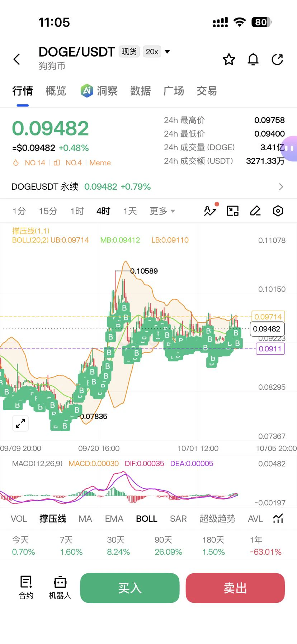Toggle BOLL indicator

[x=147, y=518]
